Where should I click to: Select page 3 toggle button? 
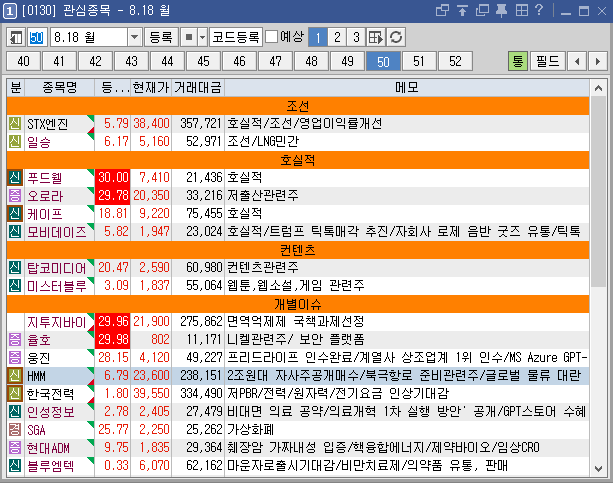356,37
